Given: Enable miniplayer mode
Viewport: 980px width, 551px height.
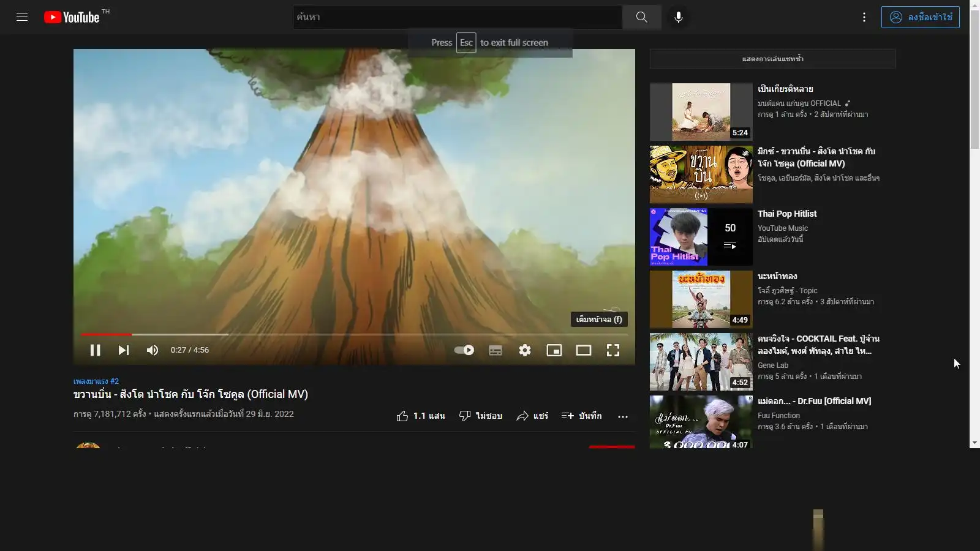Looking at the screenshot, I should [x=554, y=350].
